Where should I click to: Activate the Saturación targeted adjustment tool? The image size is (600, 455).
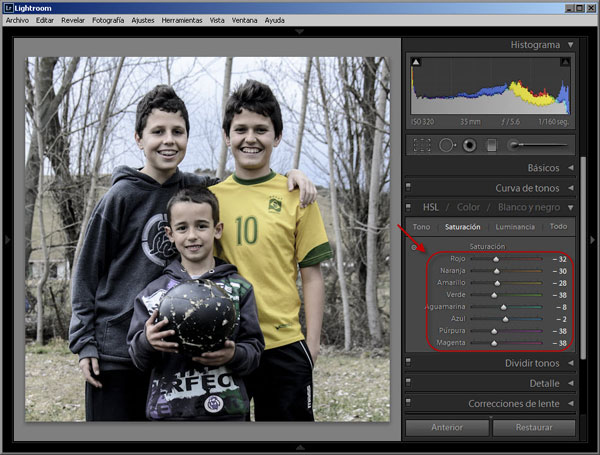click(x=414, y=247)
